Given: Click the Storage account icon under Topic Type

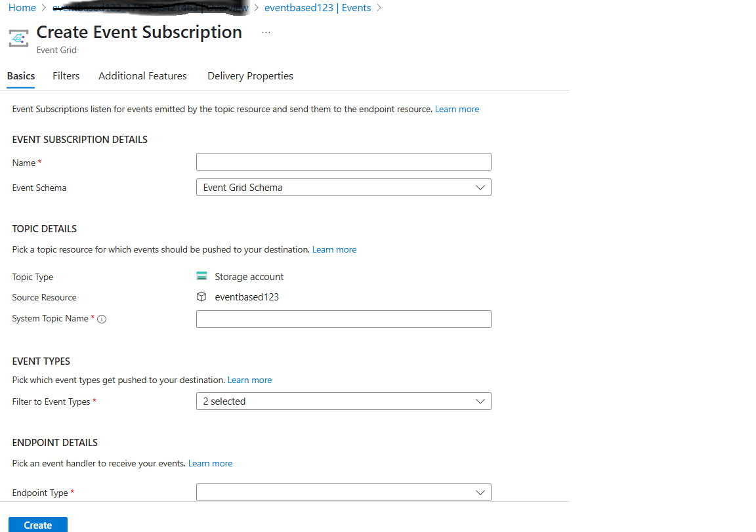Looking at the screenshot, I should [201, 276].
